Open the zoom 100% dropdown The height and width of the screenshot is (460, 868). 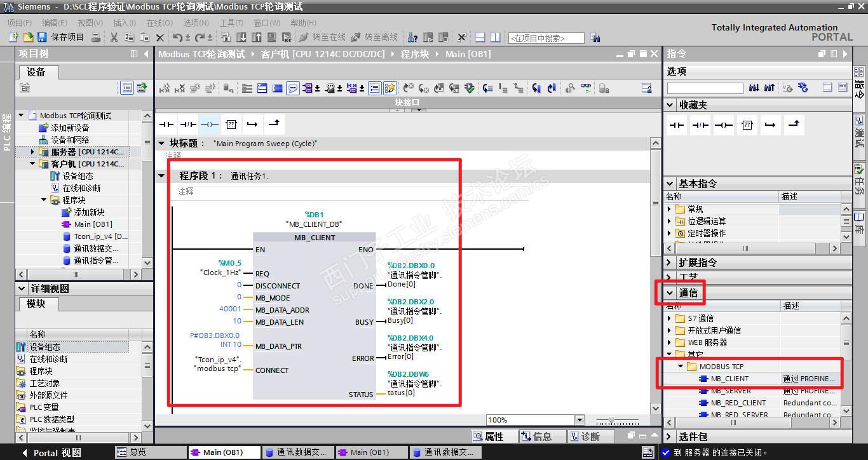point(579,420)
